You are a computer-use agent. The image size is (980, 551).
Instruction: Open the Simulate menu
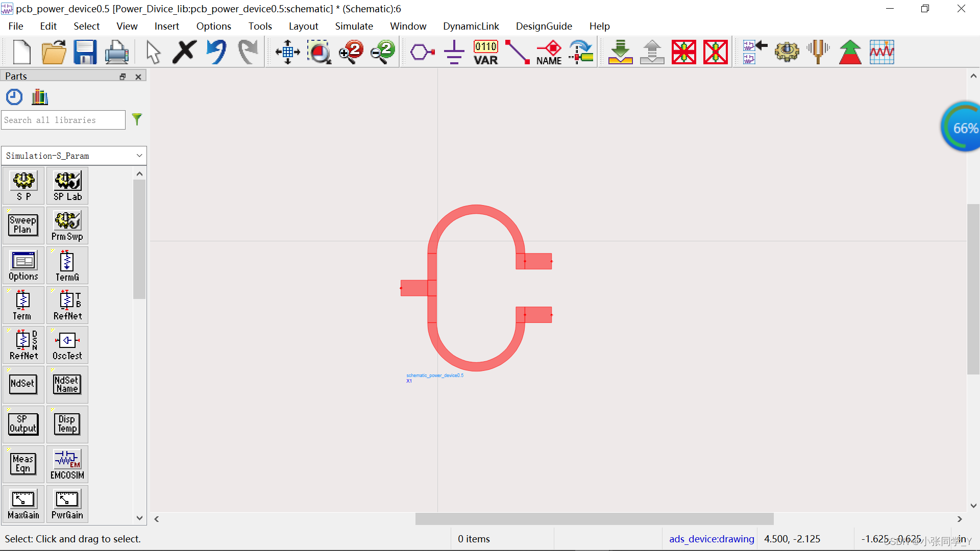pyautogui.click(x=354, y=26)
